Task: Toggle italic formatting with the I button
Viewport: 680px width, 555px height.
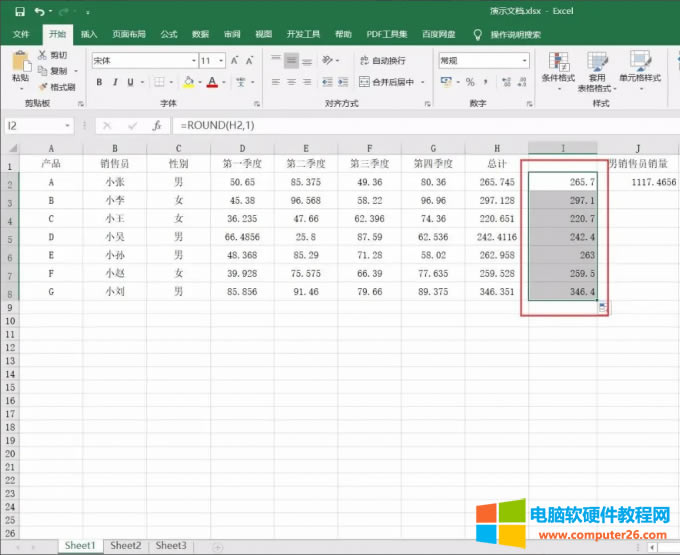Action: pos(116,82)
